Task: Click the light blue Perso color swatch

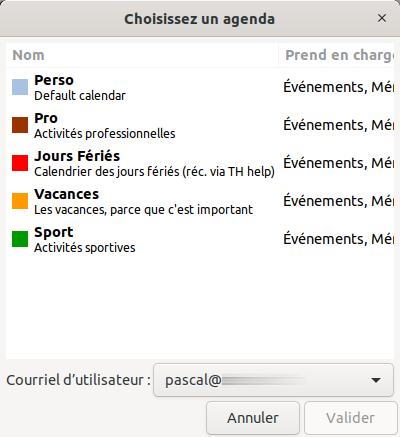Action: (20, 87)
